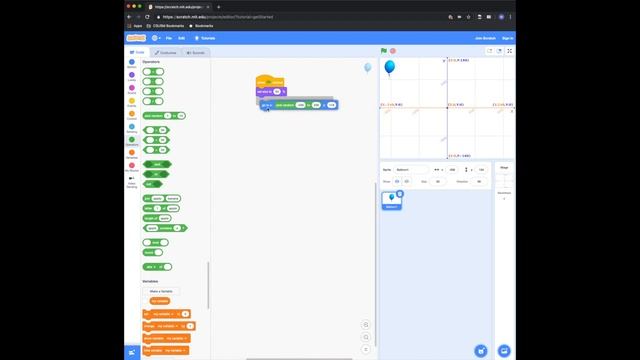
Task: Open the function dropdown in abs of block
Action: (151, 267)
